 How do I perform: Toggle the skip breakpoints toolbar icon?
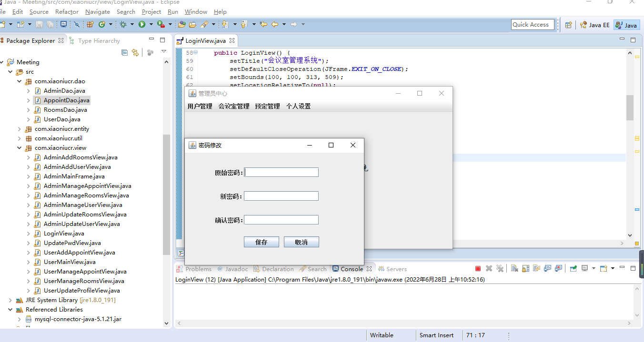click(77, 24)
